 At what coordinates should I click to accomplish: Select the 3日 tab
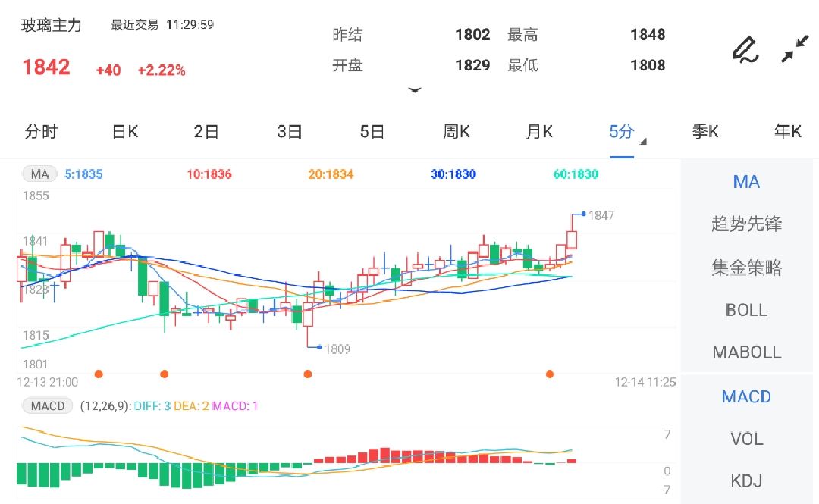coord(290,132)
